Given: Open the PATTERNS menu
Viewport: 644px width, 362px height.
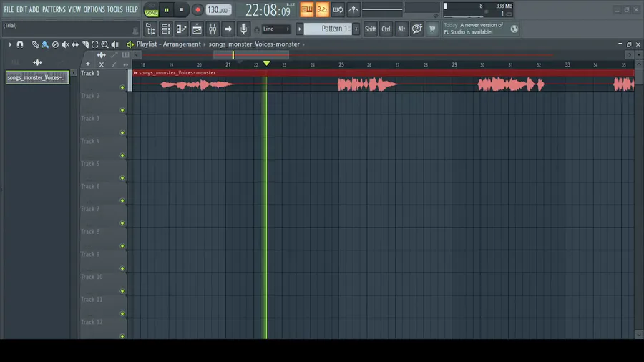Looking at the screenshot, I should [54, 9].
